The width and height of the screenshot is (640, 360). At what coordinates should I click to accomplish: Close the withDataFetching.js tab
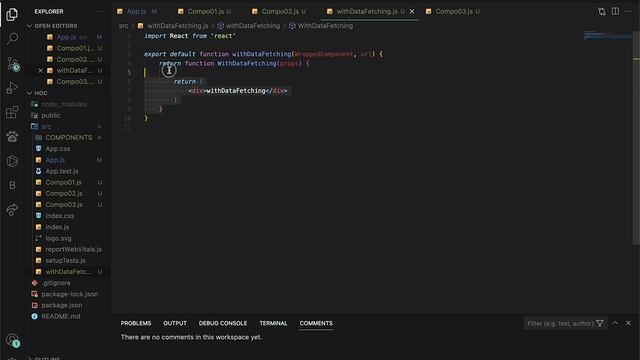tap(412, 11)
